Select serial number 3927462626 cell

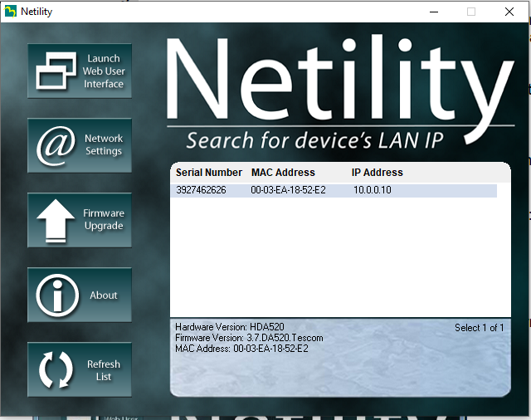(201, 190)
